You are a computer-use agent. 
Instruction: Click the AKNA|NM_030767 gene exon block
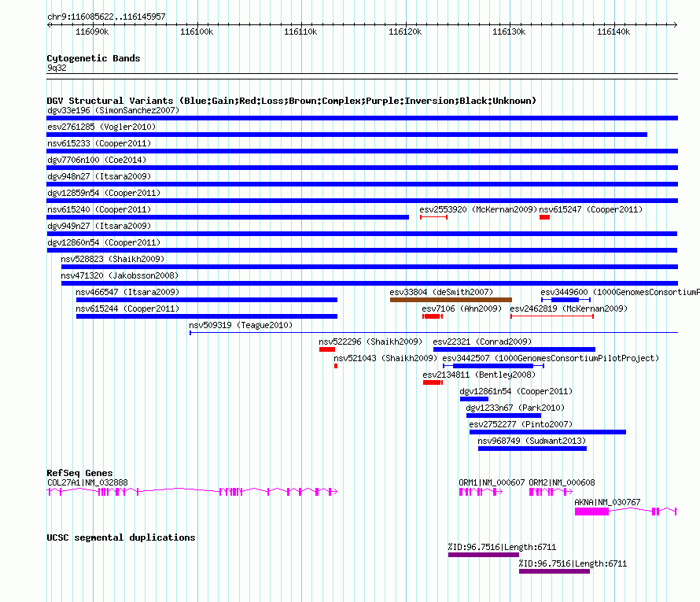click(x=591, y=512)
